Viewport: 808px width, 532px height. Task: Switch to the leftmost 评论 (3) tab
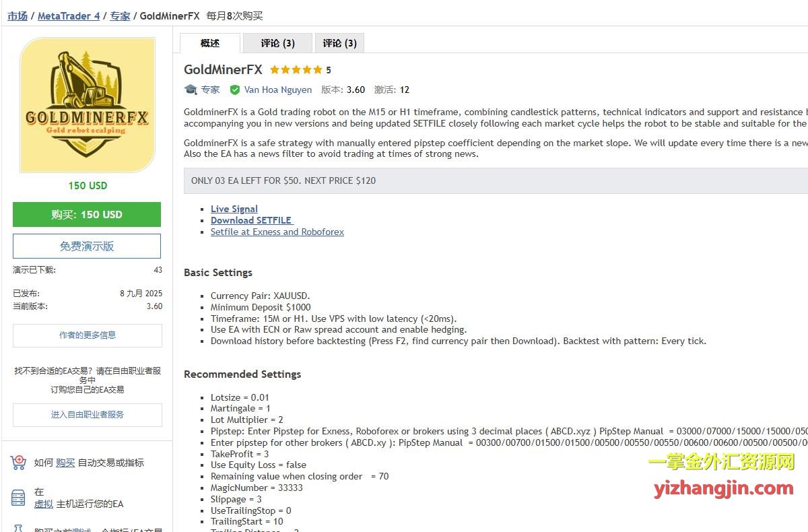point(277,43)
